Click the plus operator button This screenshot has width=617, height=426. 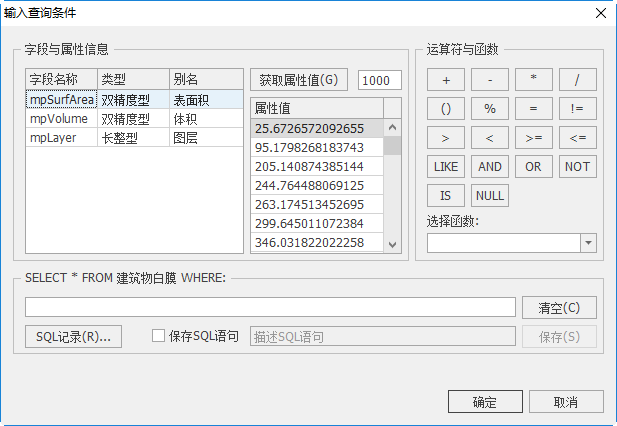445,80
